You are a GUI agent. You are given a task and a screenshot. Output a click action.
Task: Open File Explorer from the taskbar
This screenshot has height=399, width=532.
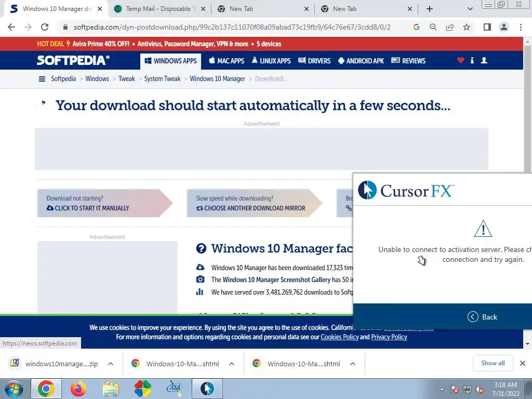point(111,389)
